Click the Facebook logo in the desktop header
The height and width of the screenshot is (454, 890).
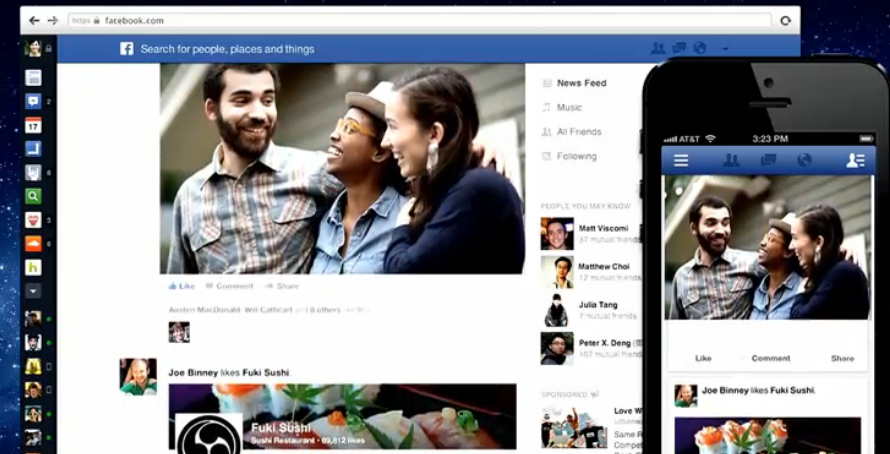click(x=127, y=49)
